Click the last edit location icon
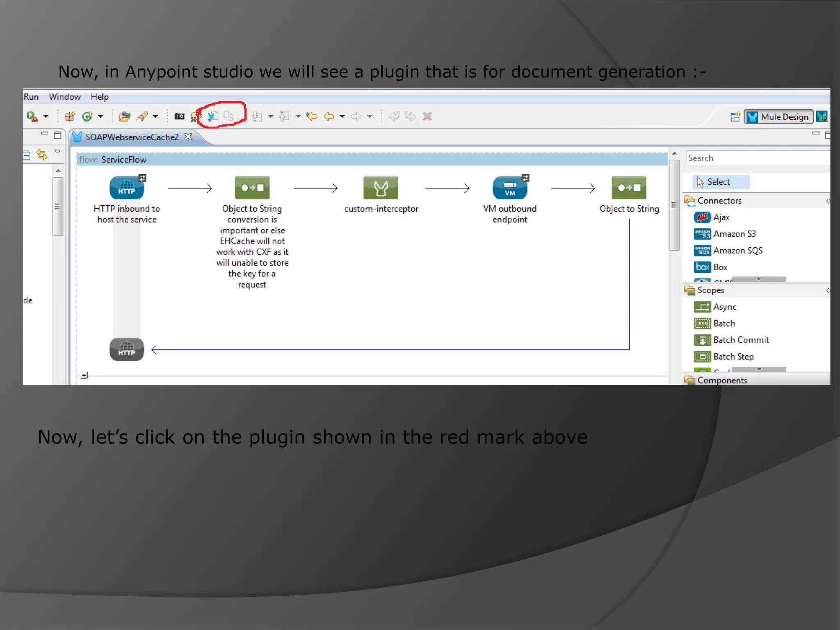Image resolution: width=840 pixels, height=630 pixels. point(312,116)
